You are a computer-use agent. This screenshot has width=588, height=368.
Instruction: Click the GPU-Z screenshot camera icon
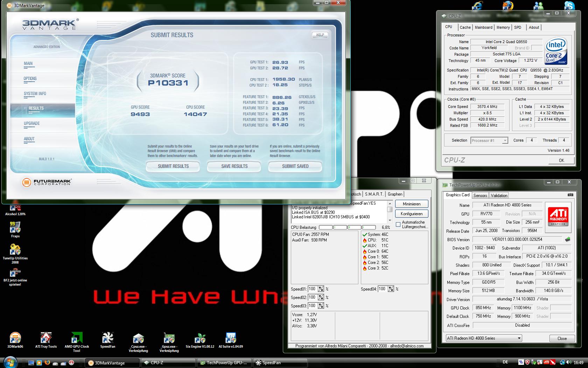click(x=570, y=195)
